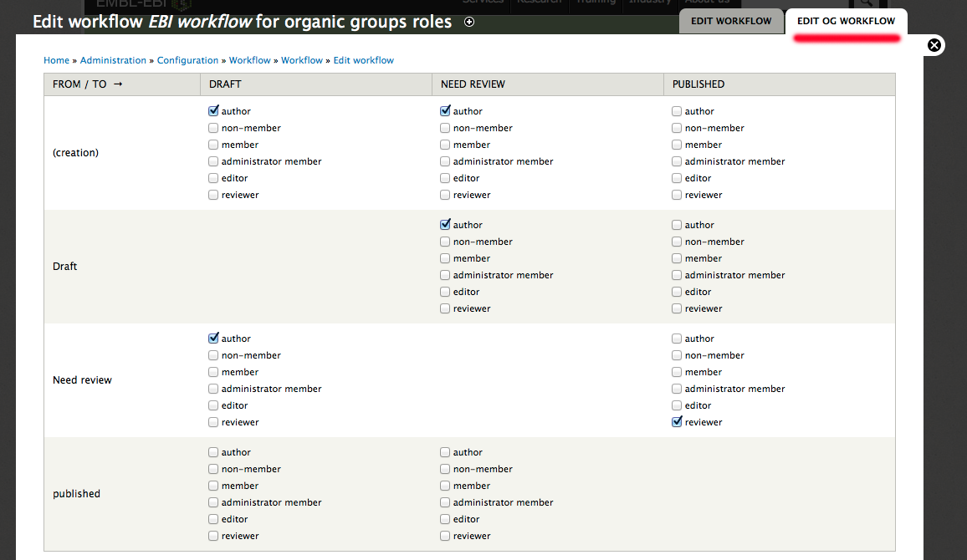
Task: Check non-member in Published column for Need review
Action: 676,354
